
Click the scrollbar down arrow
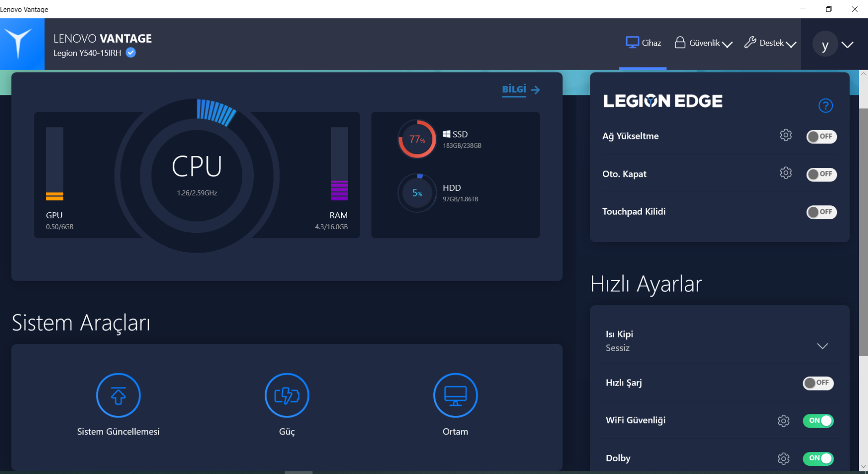pyautogui.click(x=863, y=467)
